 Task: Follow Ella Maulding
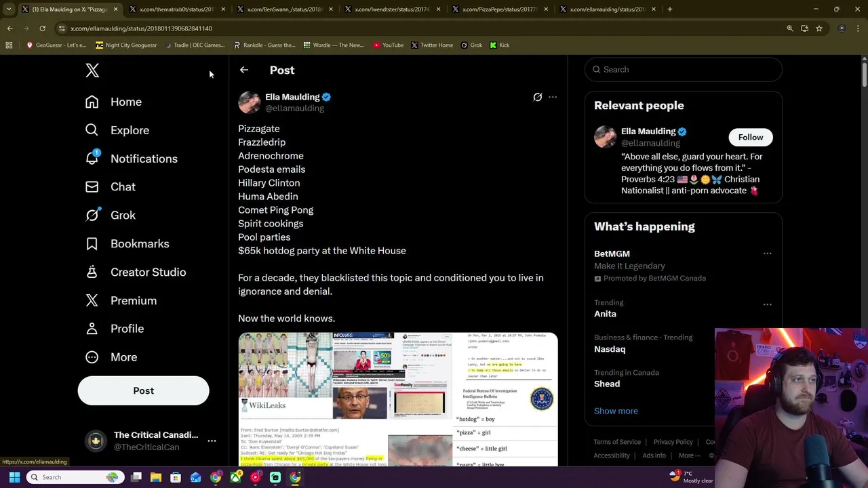pyautogui.click(x=751, y=138)
